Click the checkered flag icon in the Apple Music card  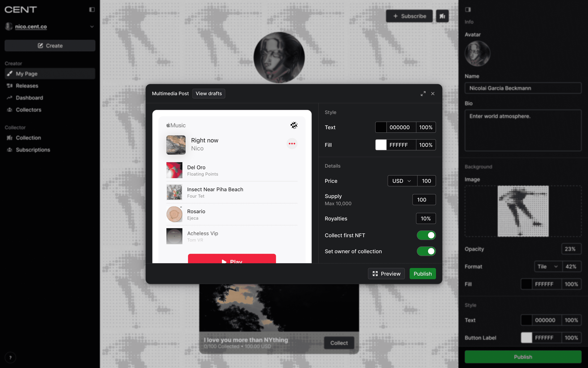click(x=294, y=125)
